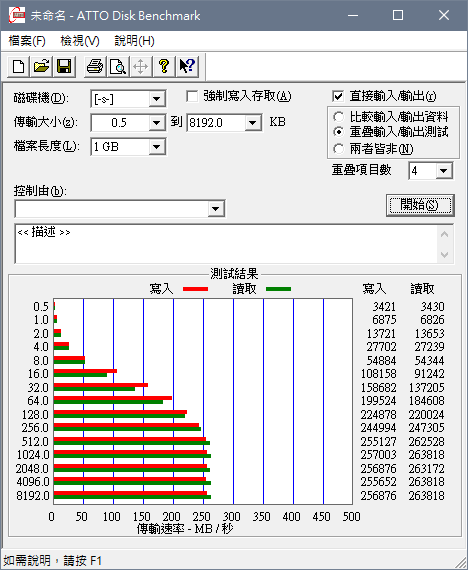The image size is (468, 570).
Task: Click the 測試結果 group title
Action: click(x=234, y=273)
